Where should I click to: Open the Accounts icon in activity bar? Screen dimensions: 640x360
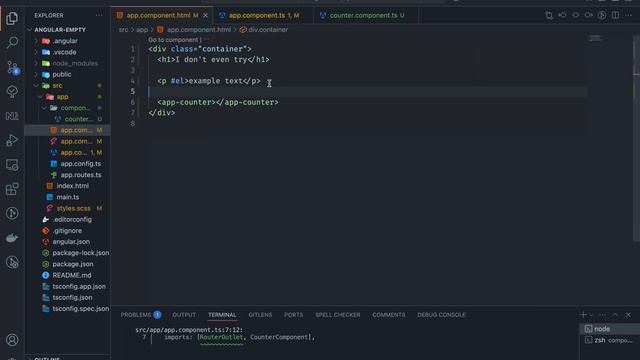click(x=12, y=340)
